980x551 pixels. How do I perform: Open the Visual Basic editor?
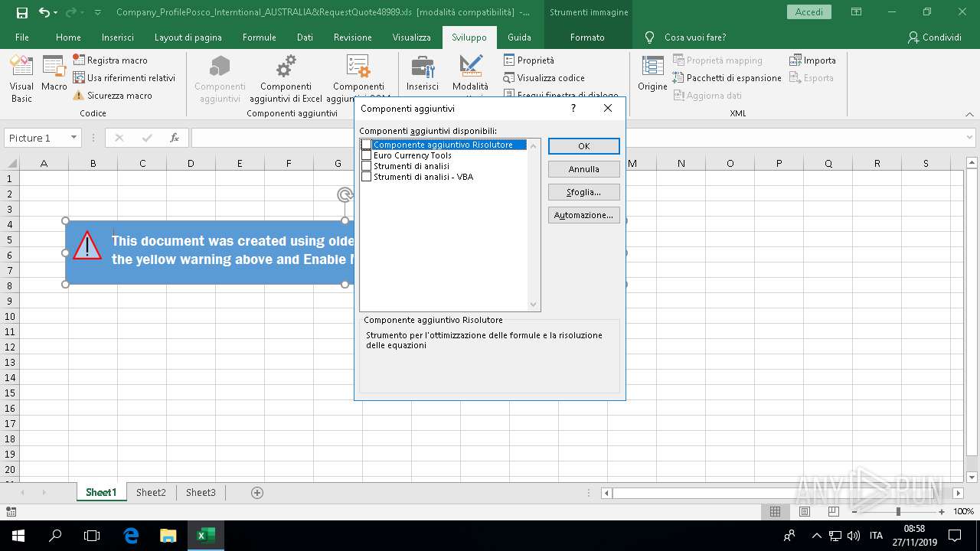[21, 79]
